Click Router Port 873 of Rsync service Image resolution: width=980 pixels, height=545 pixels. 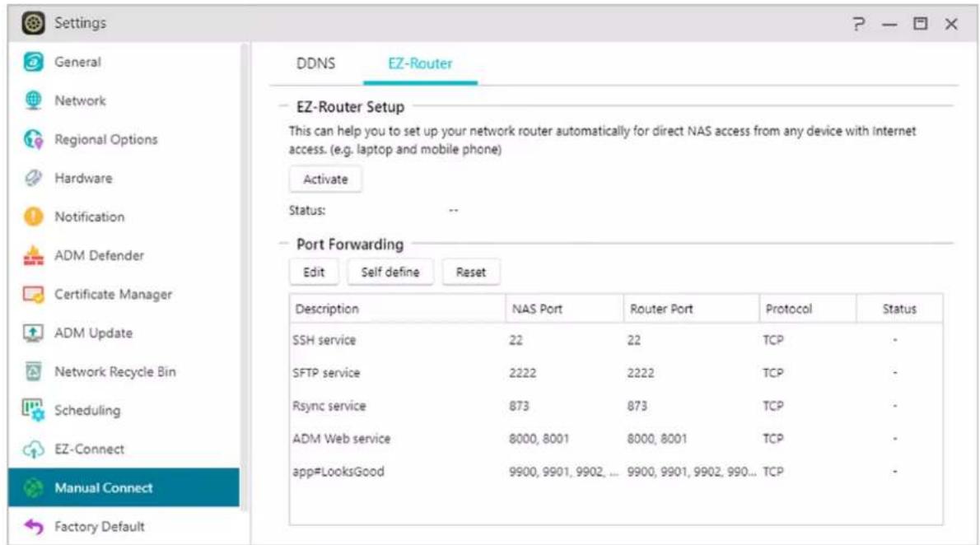[637, 406]
